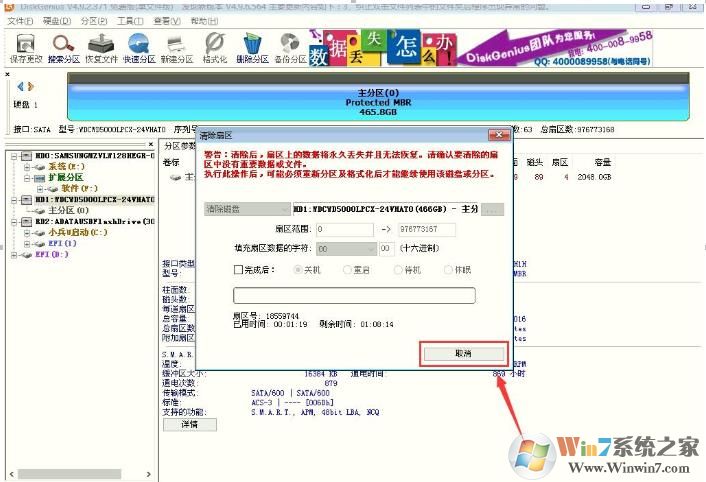Collapse the HD1 WDC disk tree node
The height and width of the screenshot is (482, 706).
pyautogui.click(x=14, y=199)
